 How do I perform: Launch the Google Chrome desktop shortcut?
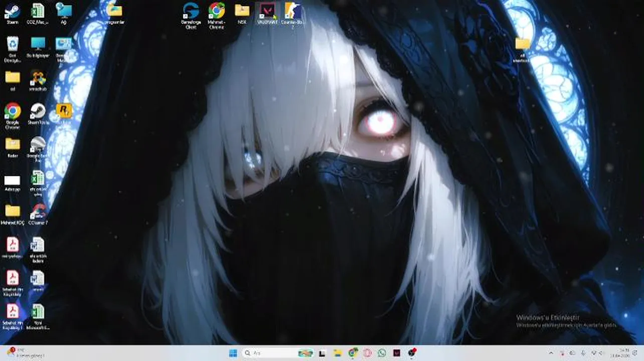tap(13, 116)
